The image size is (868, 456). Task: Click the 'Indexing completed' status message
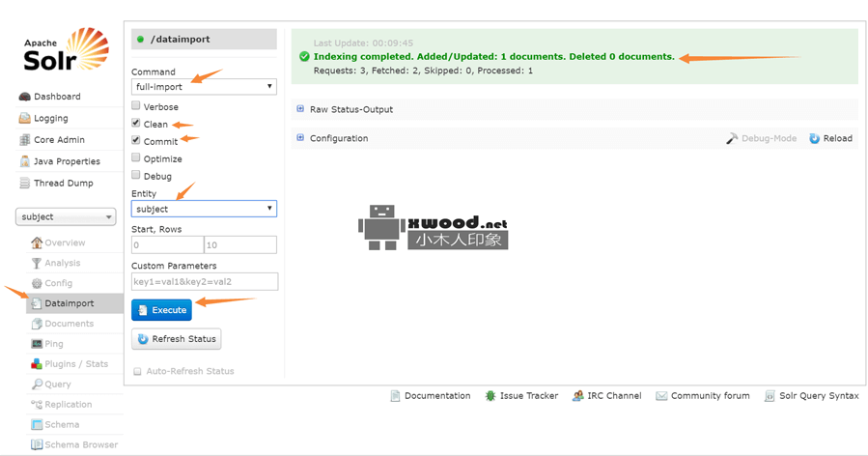[493, 56]
